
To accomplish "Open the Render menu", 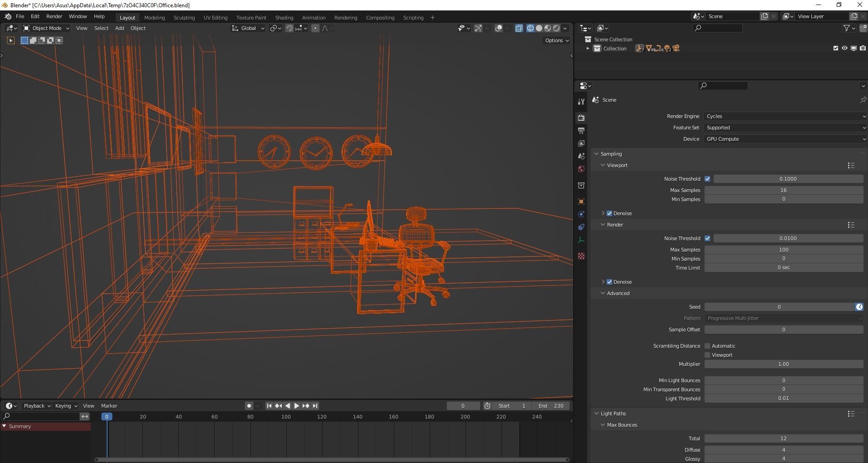I will [54, 16].
